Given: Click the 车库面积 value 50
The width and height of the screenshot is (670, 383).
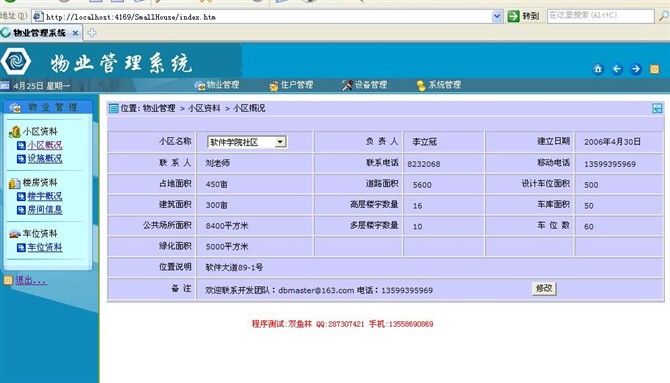Looking at the screenshot, I should click(x=589, y=206).
